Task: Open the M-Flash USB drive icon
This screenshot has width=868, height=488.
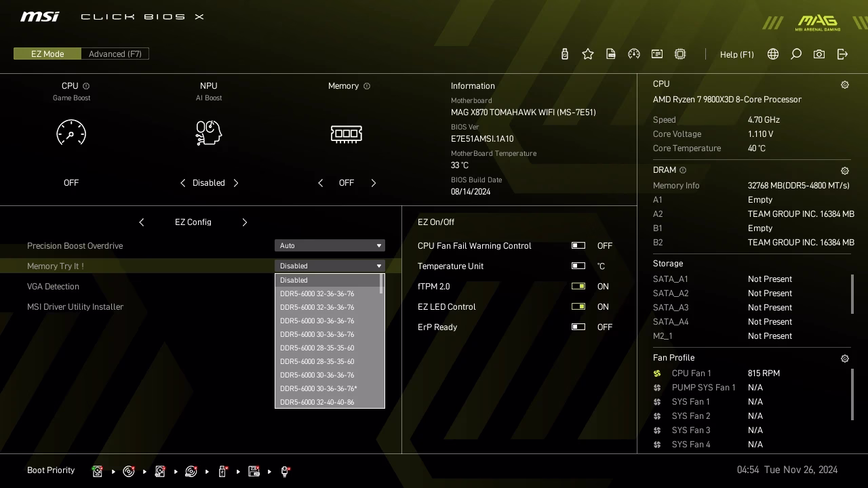Action: coord(565,54)
